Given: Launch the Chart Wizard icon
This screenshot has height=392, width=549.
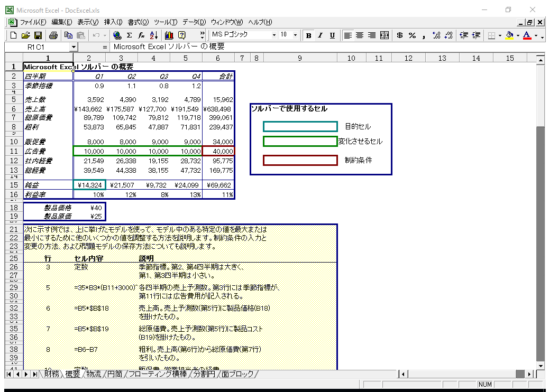Looking at the screenshot, I should coord(169,35).
